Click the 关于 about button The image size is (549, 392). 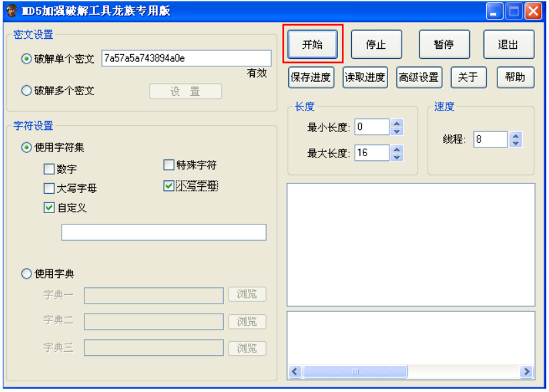[x=469, y=77]
